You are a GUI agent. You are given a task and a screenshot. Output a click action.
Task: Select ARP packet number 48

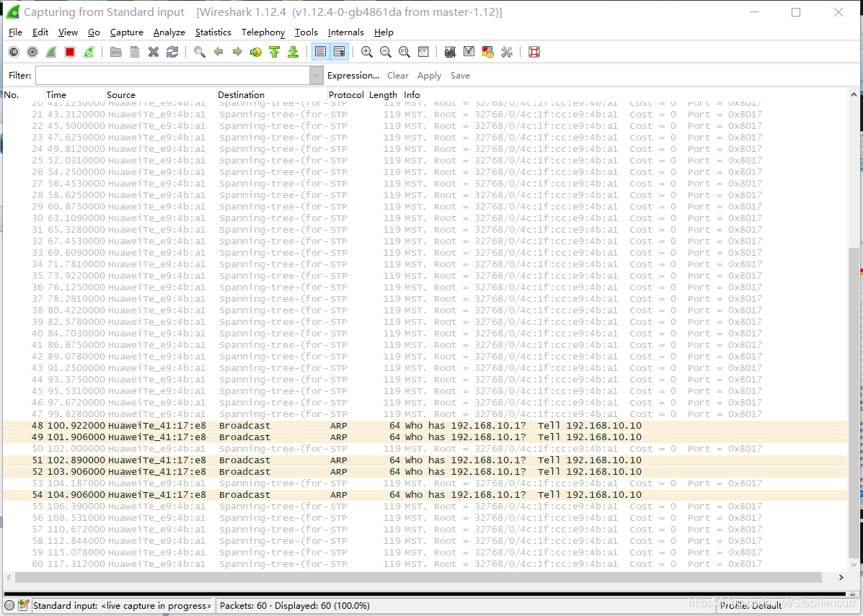coord(425,426)
